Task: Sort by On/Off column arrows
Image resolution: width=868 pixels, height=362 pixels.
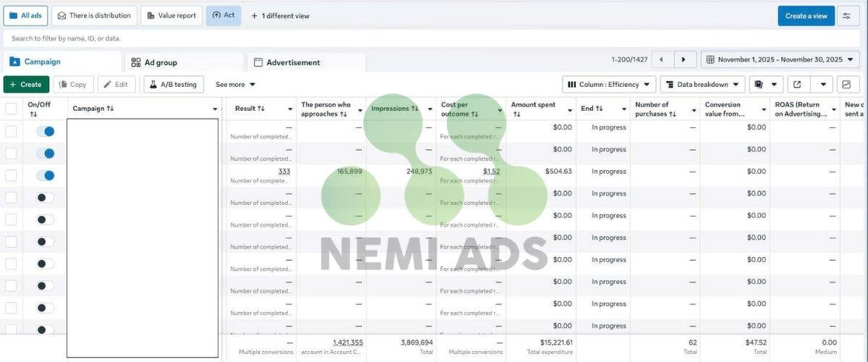Action: click(33, 114)
